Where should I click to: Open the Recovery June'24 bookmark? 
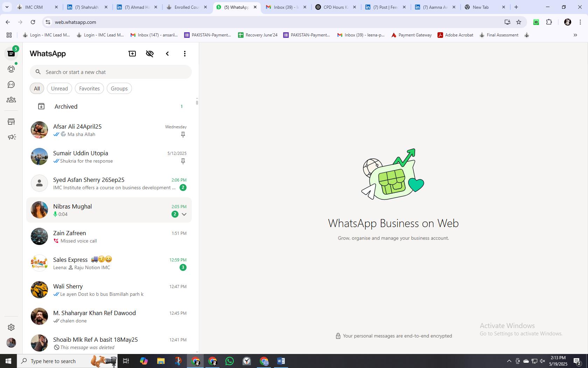(x=258, y=35)
